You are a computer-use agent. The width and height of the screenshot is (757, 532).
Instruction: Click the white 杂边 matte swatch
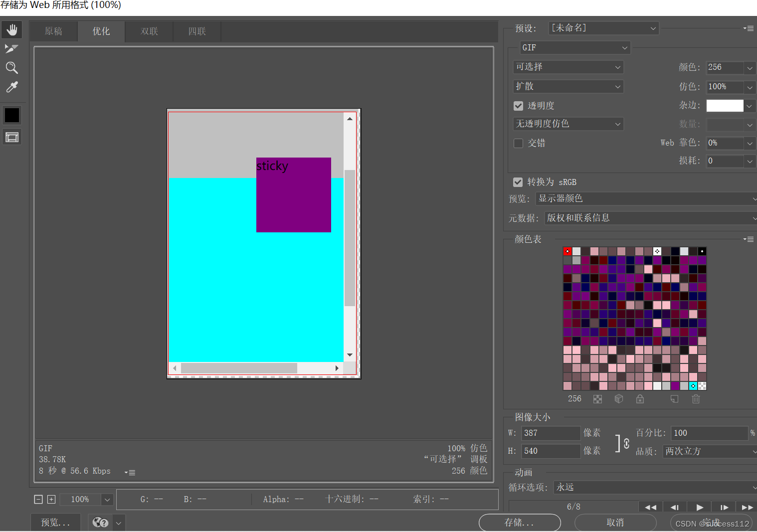click(x=725, y=106)
